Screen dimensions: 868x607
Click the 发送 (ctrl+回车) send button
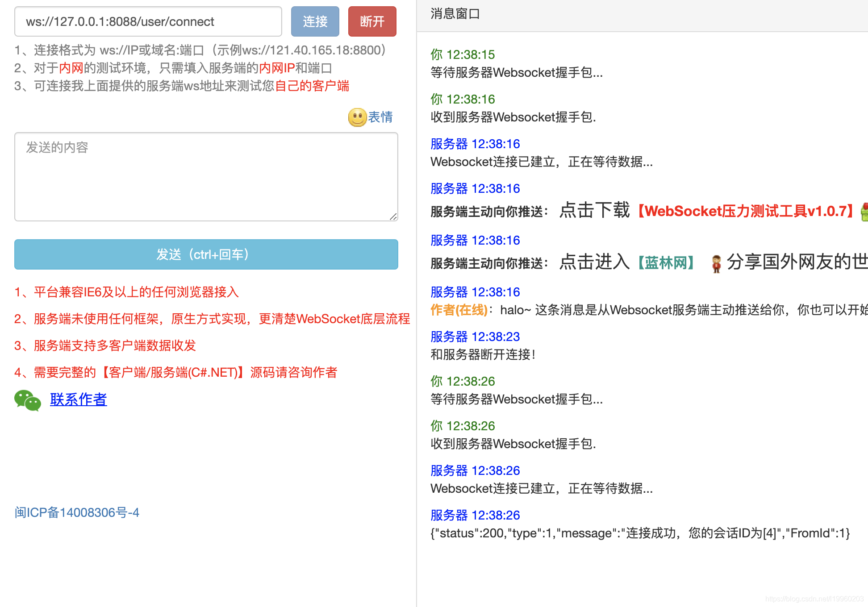206,254
